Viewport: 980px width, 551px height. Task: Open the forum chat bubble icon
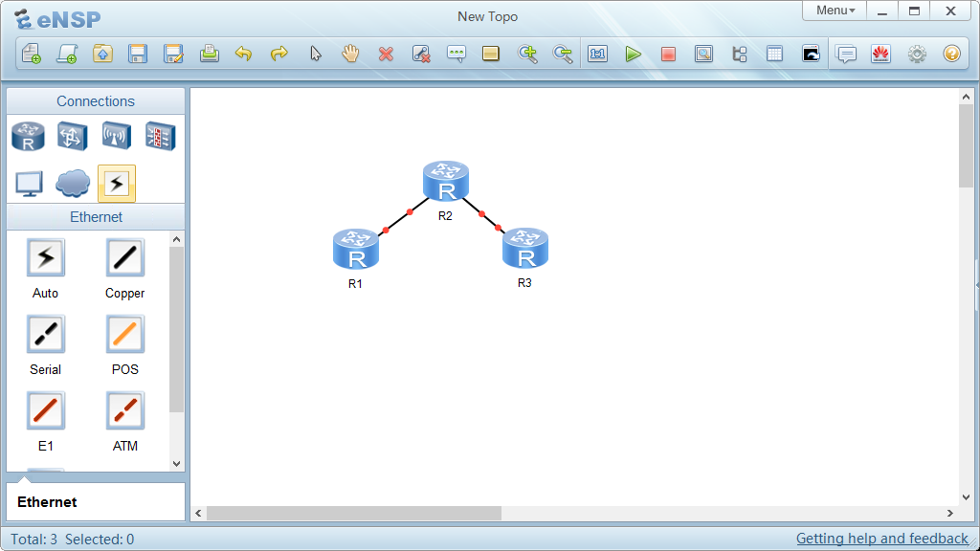846,55
